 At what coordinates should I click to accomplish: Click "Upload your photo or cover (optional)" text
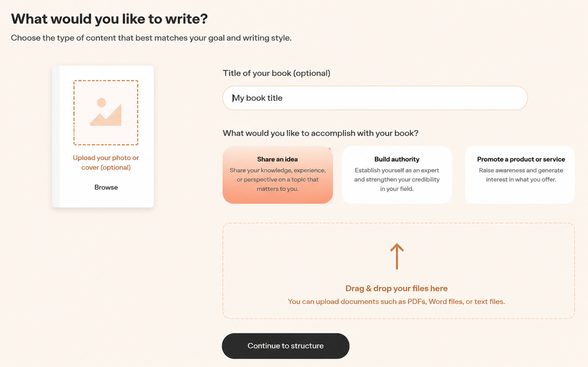pos(106,163)
